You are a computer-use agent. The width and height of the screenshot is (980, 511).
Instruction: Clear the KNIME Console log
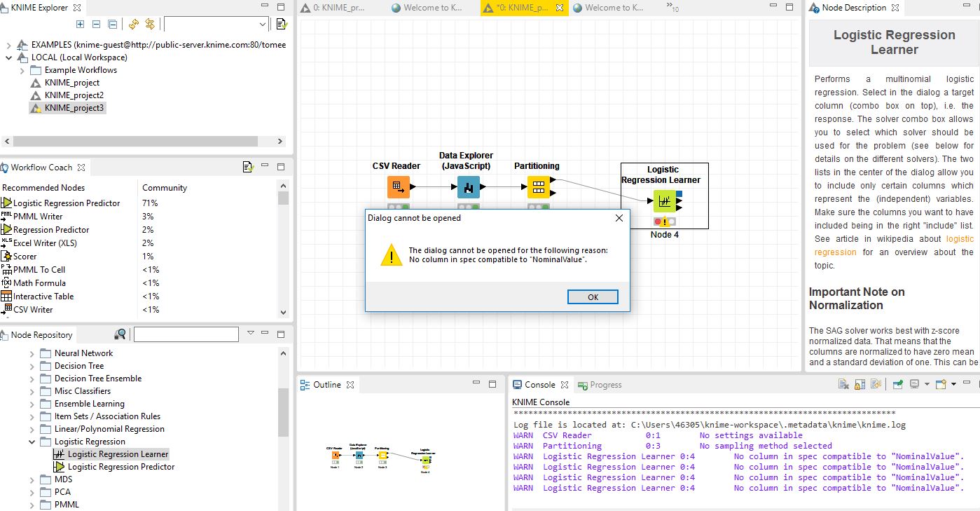(843, 384)
